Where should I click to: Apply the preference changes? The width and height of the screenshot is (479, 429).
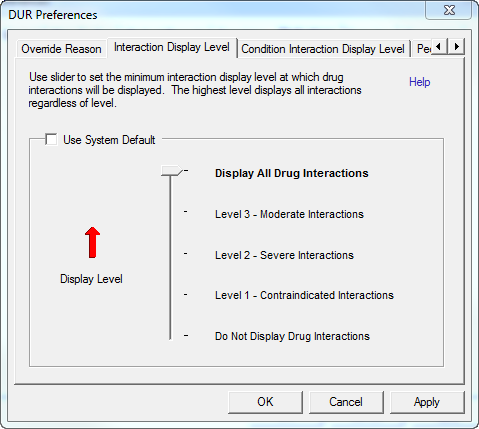(x=427, y=402)
